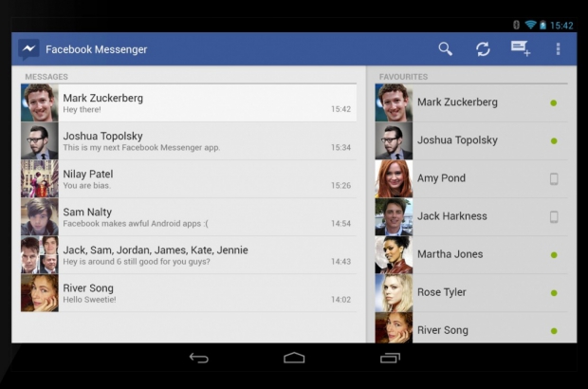Click Jack Harkness's mobile phone status icon
This screenshot has height=389, width=588.
554,217
